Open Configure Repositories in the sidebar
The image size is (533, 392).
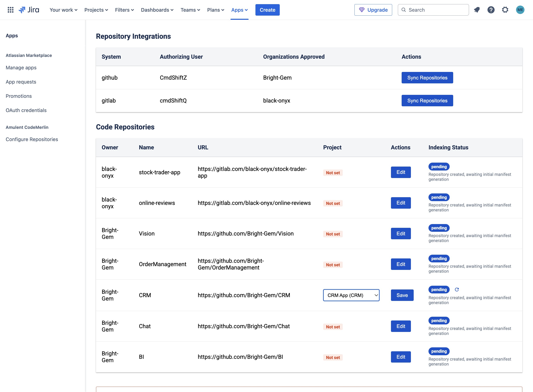tap(32, 139)
